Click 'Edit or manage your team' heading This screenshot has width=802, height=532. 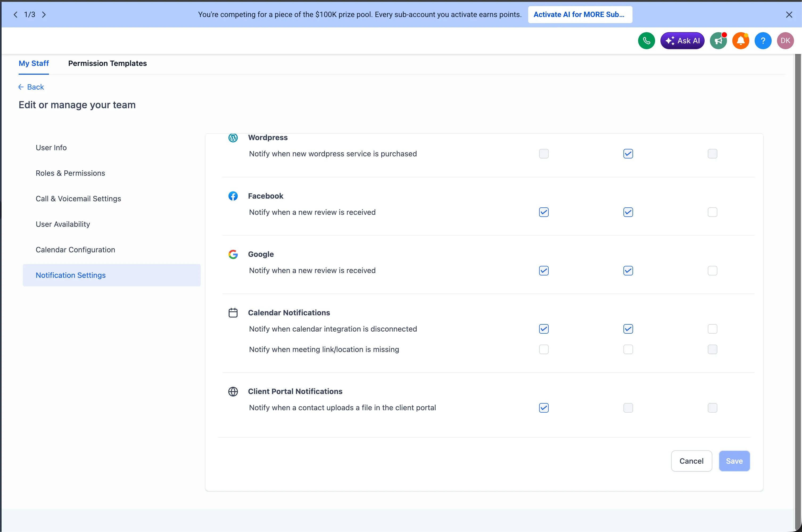pos(77,105)
